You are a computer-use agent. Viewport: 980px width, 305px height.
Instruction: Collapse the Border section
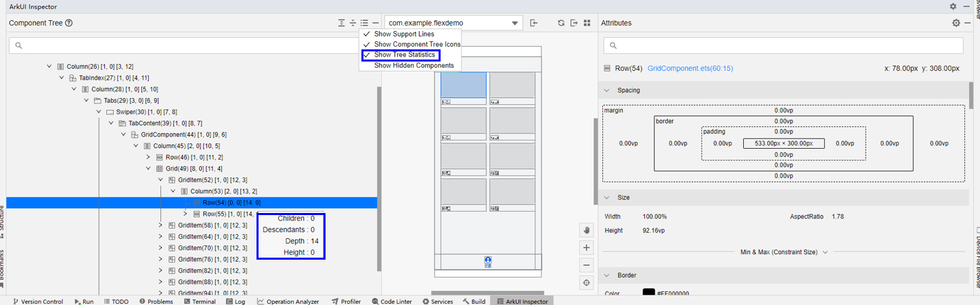(606, 275)
